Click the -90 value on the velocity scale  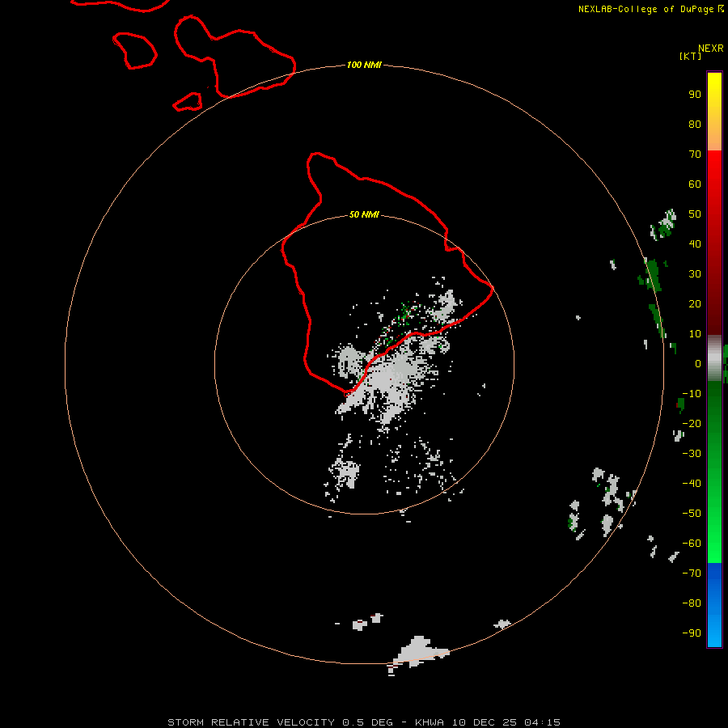point(692,633)
